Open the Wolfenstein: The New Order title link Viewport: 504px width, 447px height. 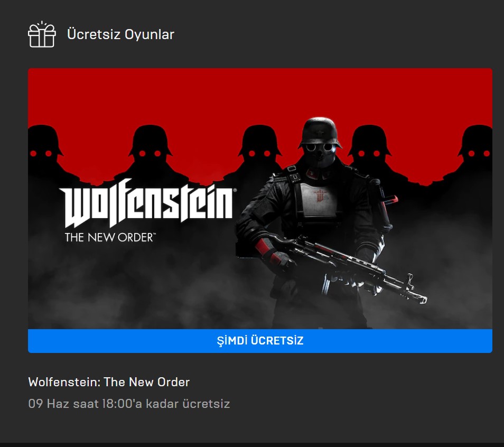coord(109,382)
